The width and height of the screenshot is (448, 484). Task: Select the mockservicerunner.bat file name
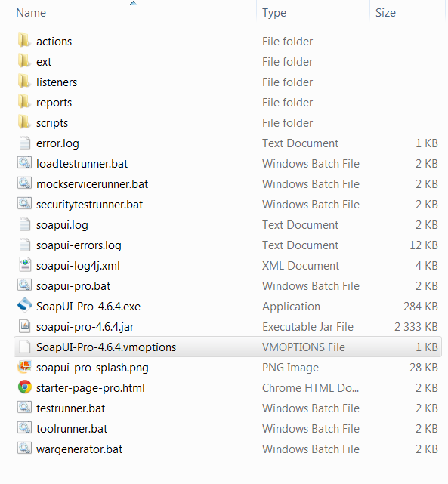92,184
